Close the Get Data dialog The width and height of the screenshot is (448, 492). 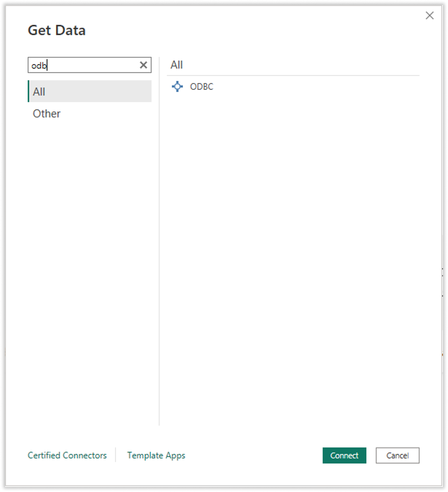click(x=430, y=16)
